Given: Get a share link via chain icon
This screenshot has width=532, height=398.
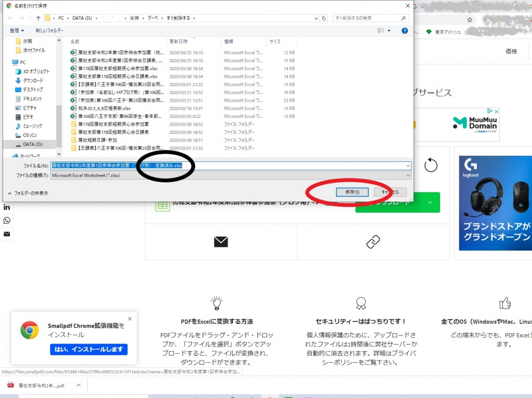Looking at the screenshot, I should [x=373, y=242].
